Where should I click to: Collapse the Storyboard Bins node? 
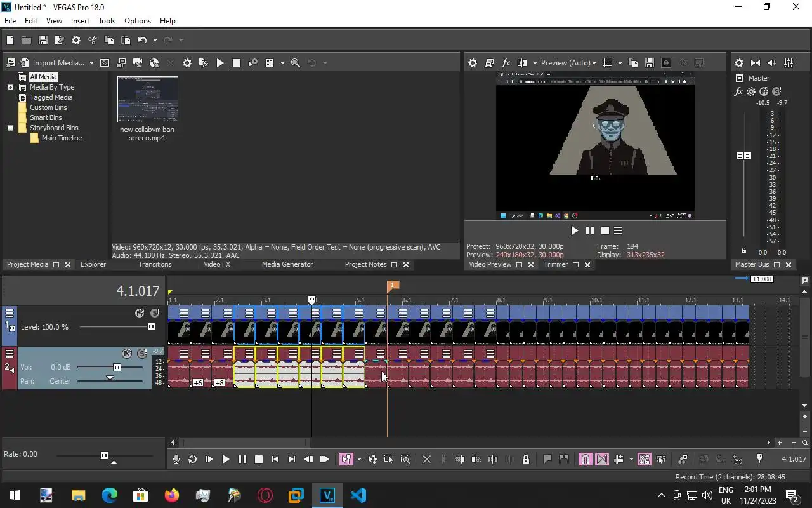click(10, 128)
